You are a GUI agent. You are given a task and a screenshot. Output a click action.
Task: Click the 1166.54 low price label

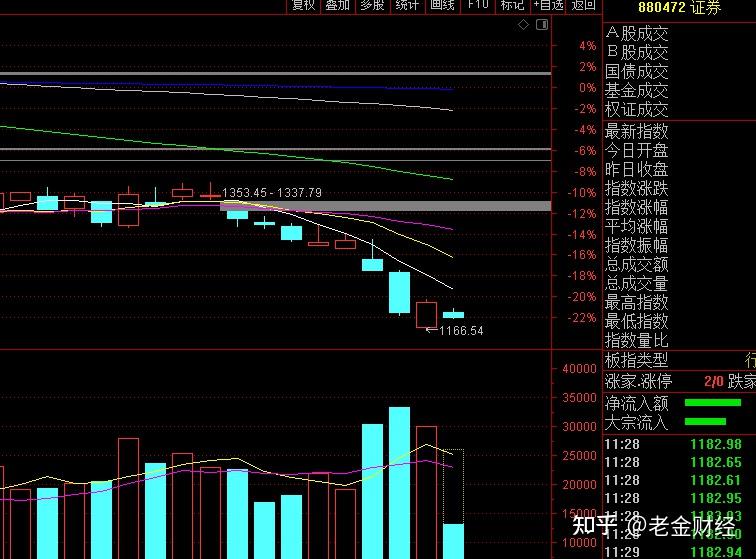pyautogui.click(x=461, y=330)
